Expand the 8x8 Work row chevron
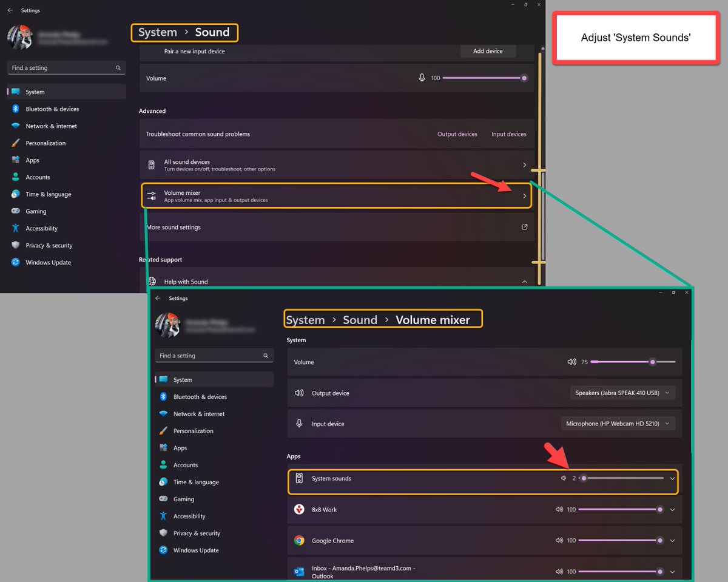The height and width of the screenshot is (582, 728). point(672,510)
